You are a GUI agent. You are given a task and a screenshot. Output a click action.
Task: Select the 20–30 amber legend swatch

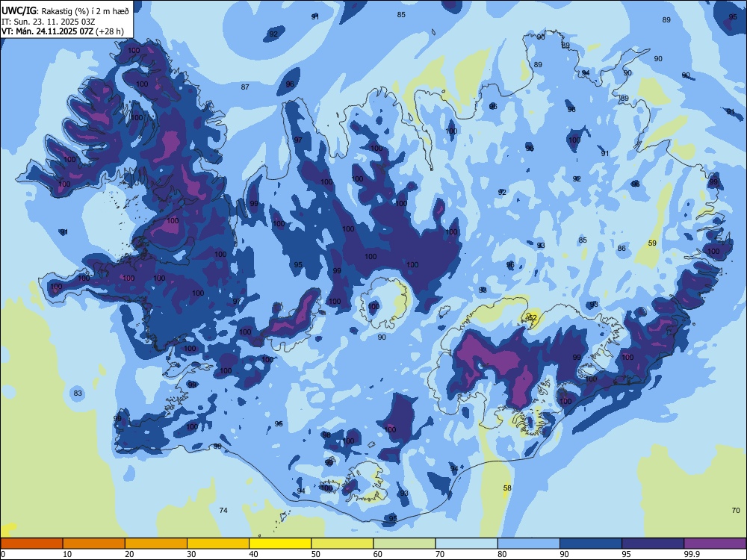point(156,544)
